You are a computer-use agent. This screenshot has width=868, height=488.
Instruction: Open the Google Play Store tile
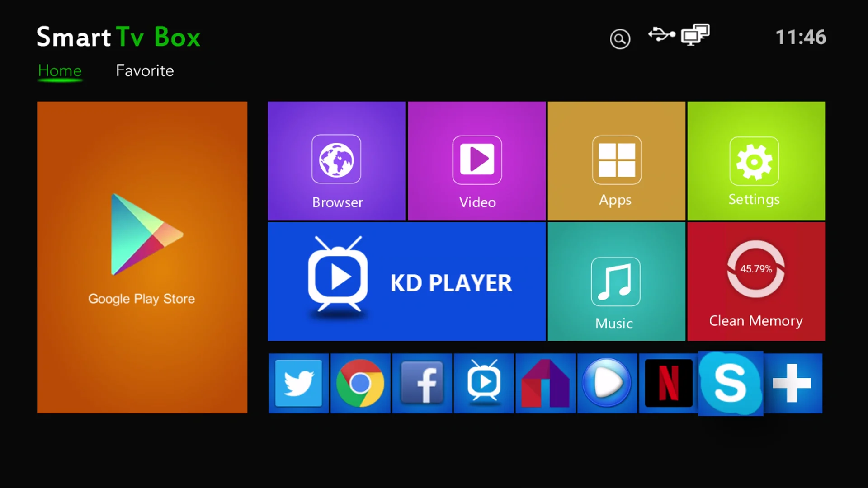click(142, 257)
